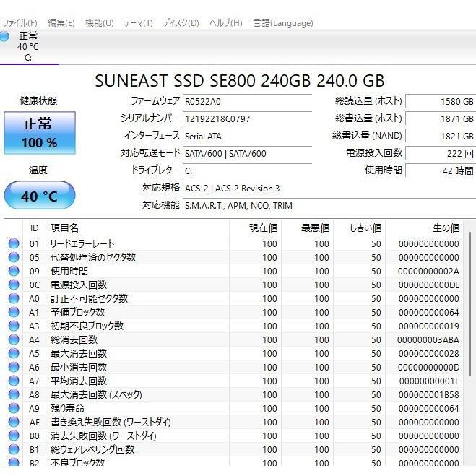Image resolution: width=476 pixels, height=476 pixels.
Task: Click the status icon for row B0 消去失敗回数
Action: (14, 436)
